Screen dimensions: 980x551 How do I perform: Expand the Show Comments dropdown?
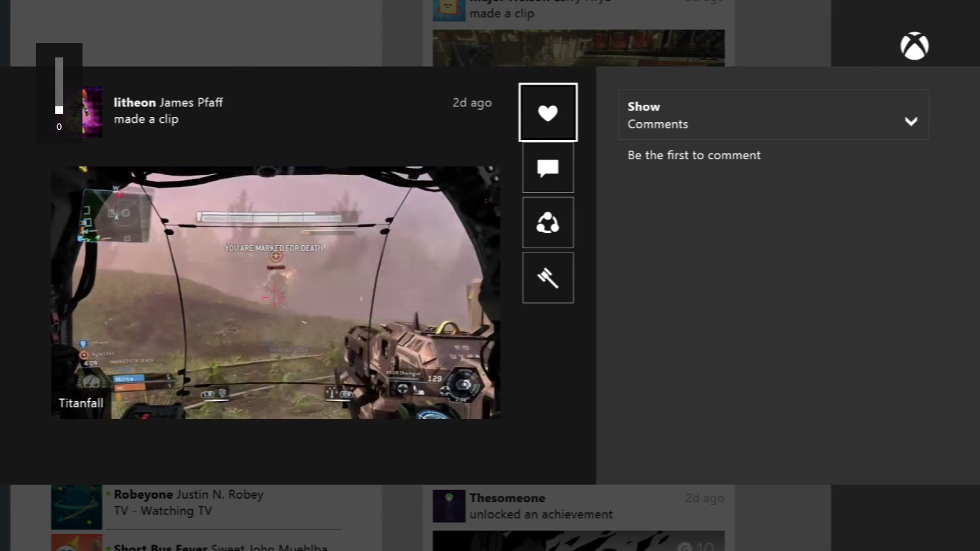pyautogui.click(x=773, y=115)
